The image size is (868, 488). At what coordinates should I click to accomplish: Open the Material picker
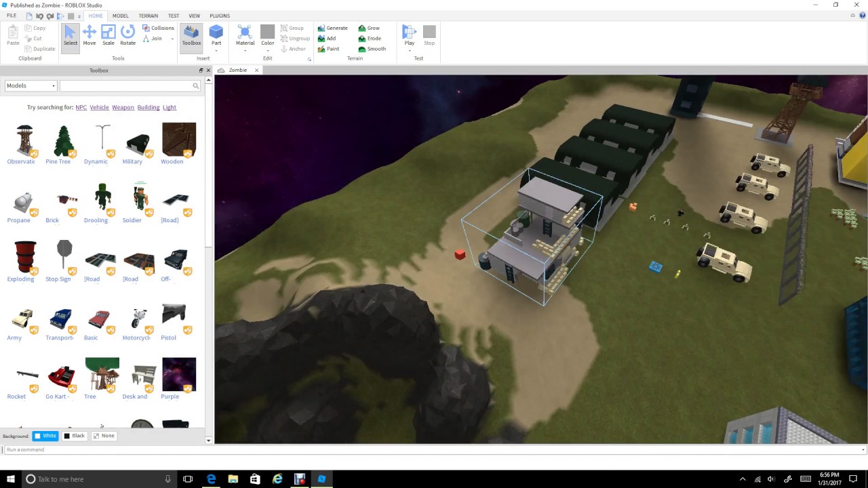pyautogui.click(x=245, y=34)
